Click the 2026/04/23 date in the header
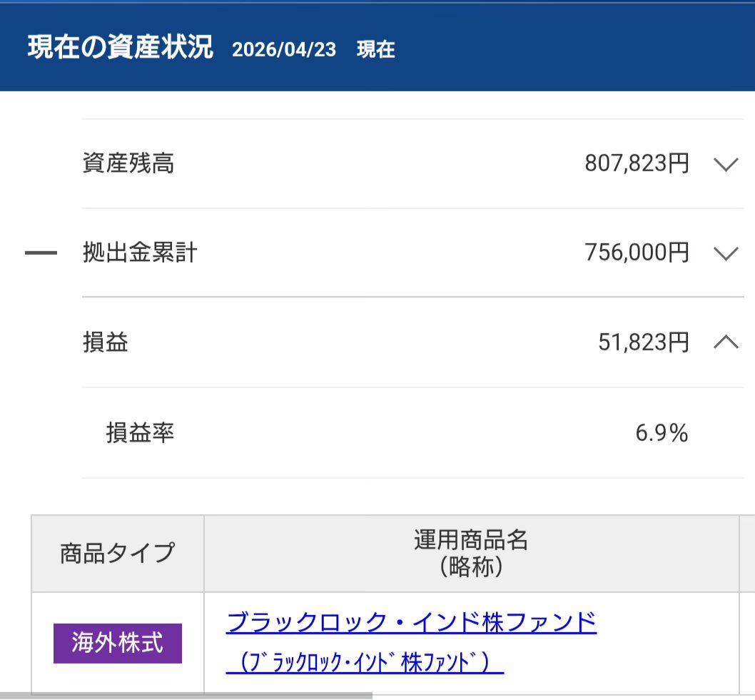The width and height of the screenshot is (755, 700). pyautogui.click(x=284, y=49)
